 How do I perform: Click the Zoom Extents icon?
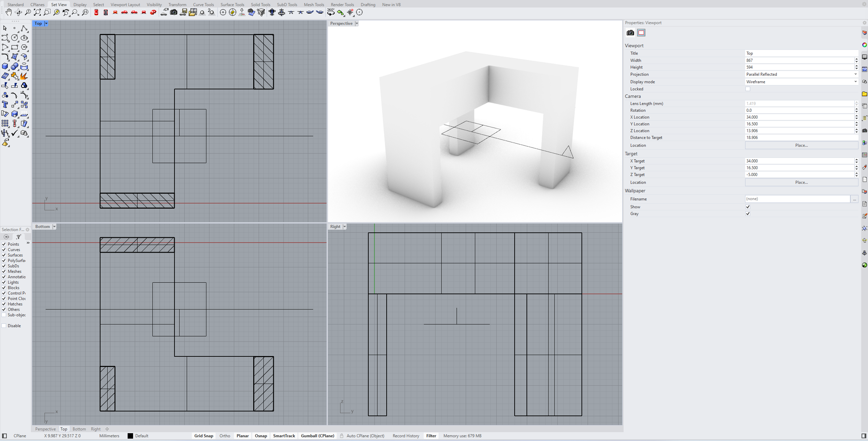[x=37, y=13]
